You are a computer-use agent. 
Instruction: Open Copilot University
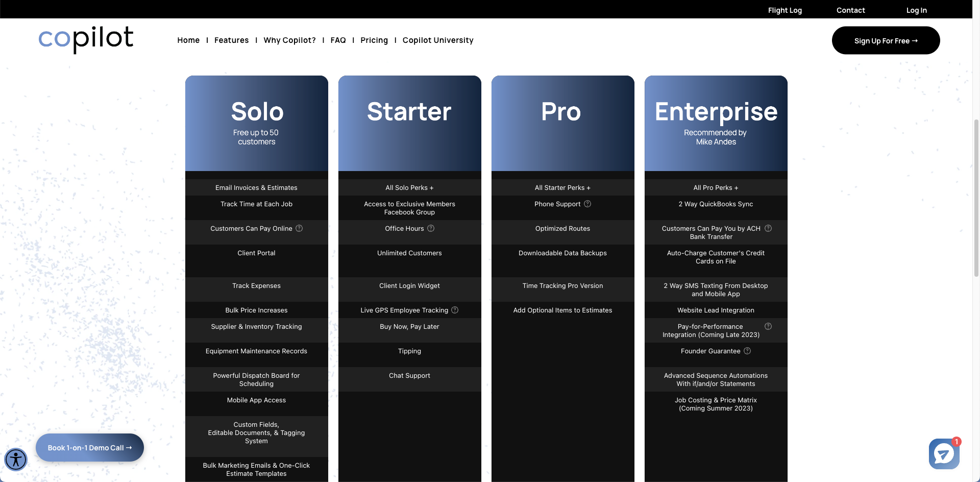click(438, 40)
